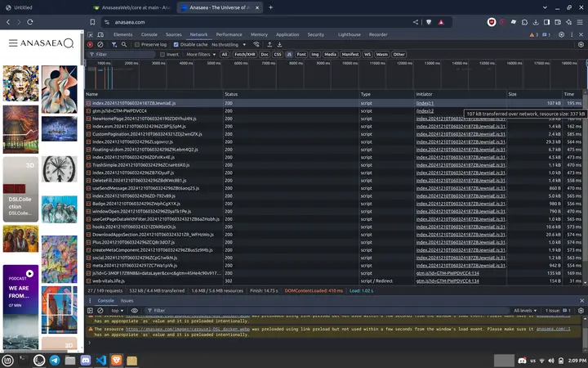The image size is (588, 368).
Task: Open the No throttling dropdown
Action: point(228,44)
